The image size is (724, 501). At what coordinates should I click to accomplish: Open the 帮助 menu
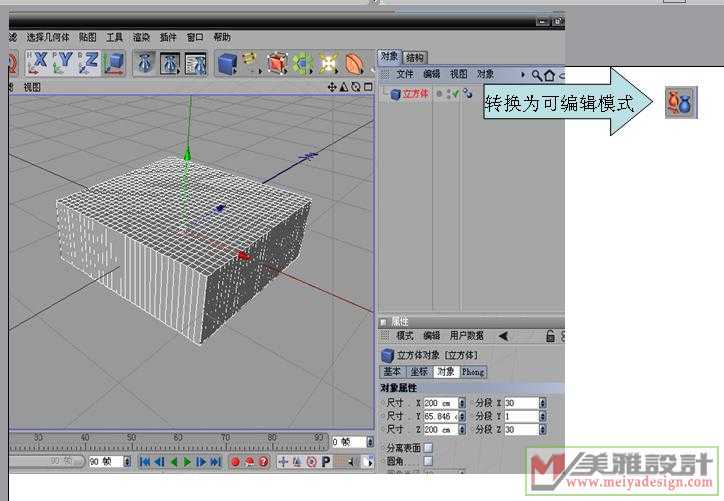(222, 37)
